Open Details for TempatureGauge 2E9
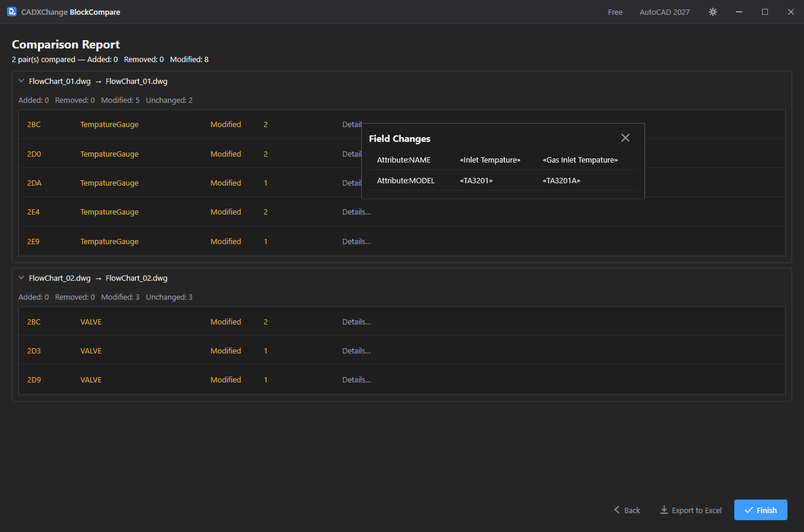The image size is (804, 532). pos(356,241)
